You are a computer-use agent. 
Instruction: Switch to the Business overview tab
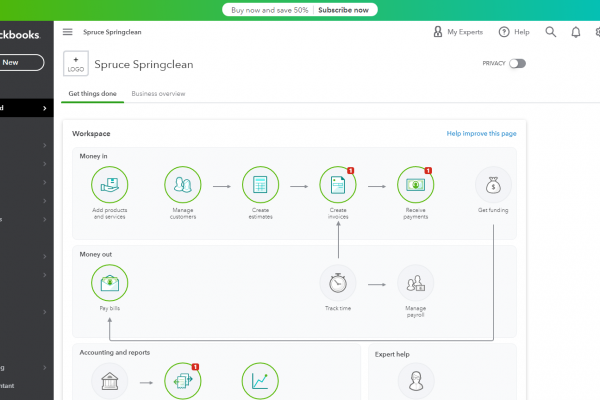point(158,94)
